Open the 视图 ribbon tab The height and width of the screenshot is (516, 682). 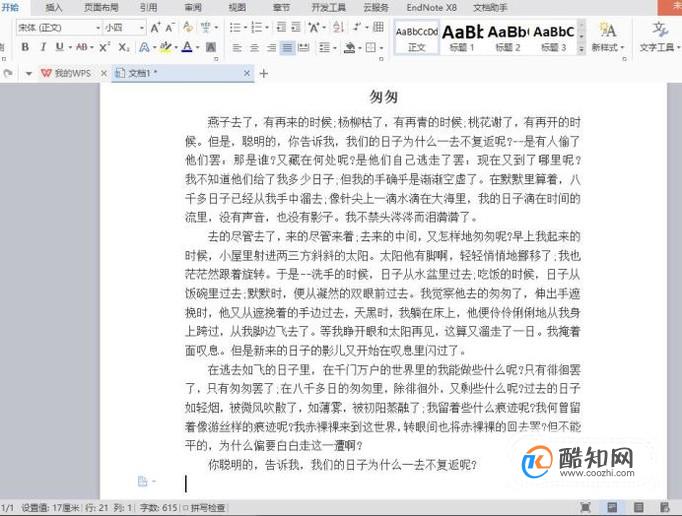point(237,7)
